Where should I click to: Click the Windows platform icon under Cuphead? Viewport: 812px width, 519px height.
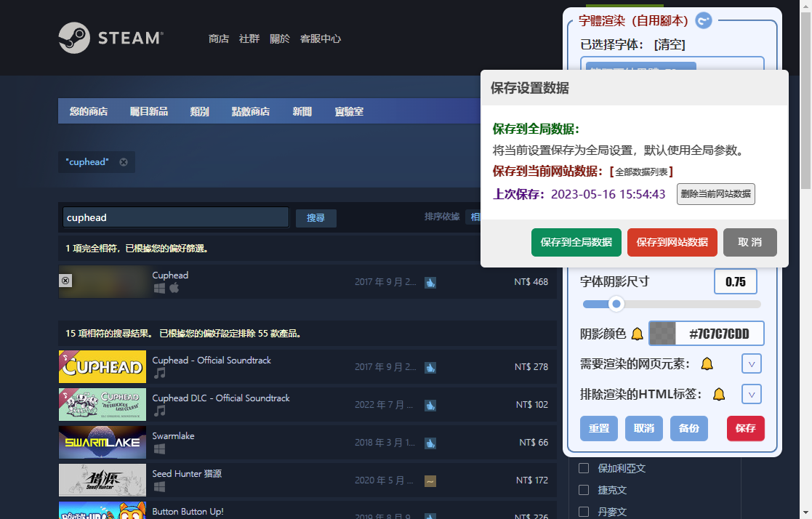point(158,288)
